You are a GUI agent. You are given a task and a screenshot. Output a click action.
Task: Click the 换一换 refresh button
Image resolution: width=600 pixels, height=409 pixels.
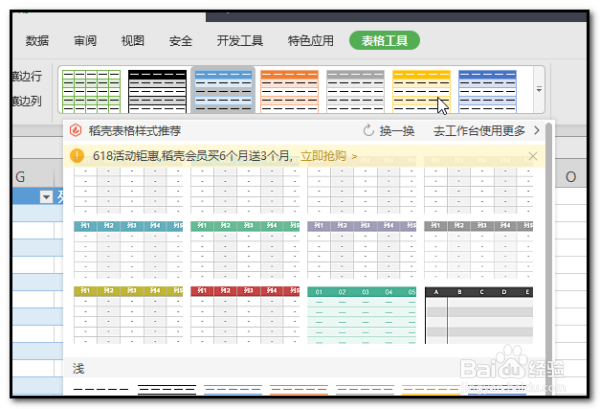point(389,131)
